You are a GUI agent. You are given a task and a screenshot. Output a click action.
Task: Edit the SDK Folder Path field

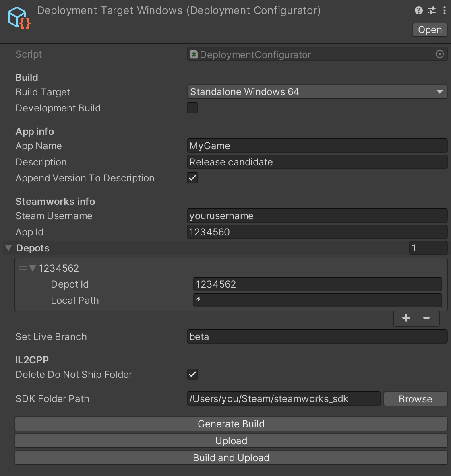point(283,399)
